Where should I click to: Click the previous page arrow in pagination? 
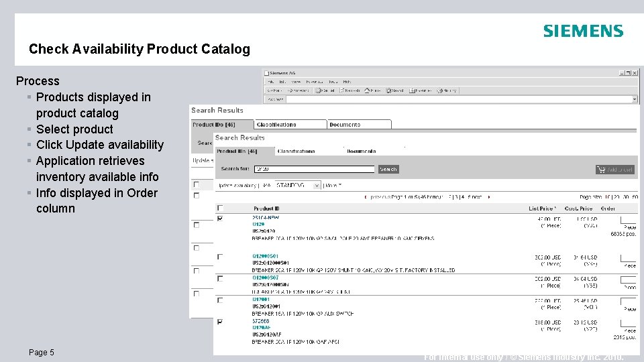pyautogui.click(x=366, y=197)
